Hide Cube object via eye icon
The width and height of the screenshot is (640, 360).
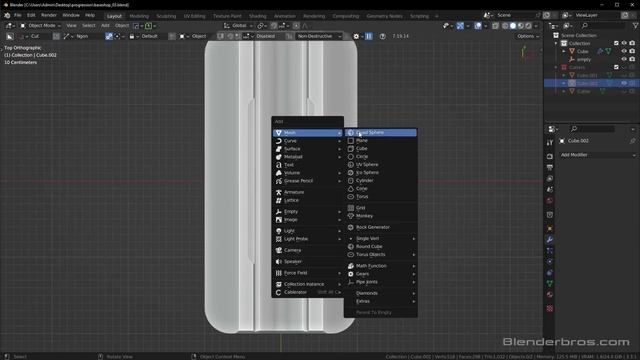pos(624,51)
